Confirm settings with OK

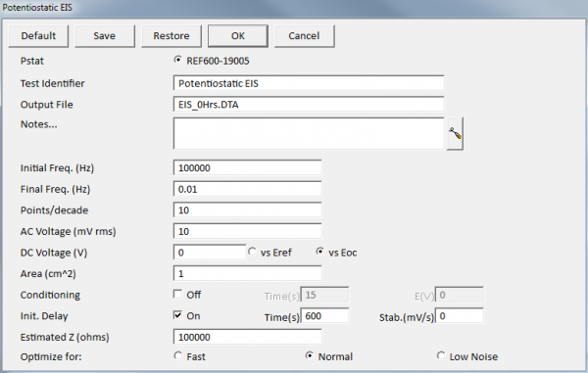pos(238,36)
